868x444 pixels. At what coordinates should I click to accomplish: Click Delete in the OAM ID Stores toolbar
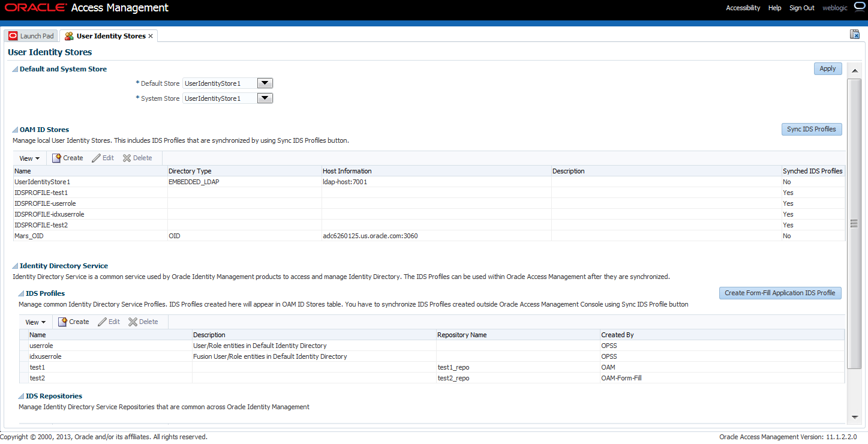pos(137,158)
